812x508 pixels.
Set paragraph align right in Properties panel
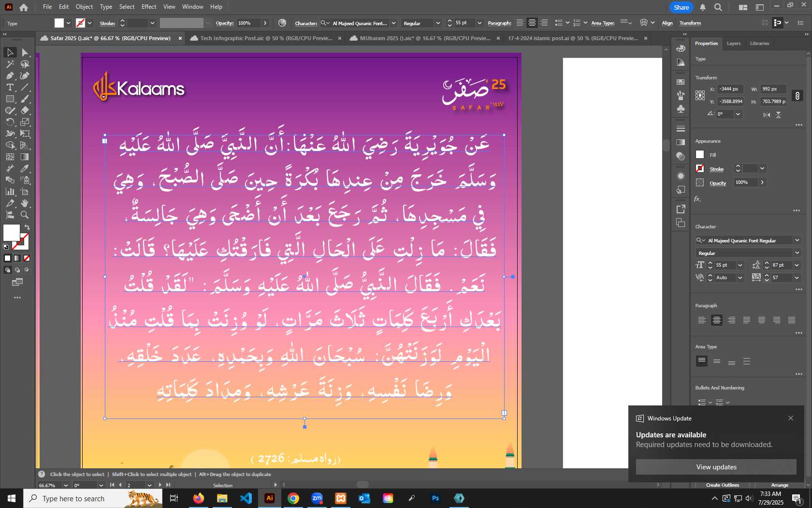click(732, 320)
